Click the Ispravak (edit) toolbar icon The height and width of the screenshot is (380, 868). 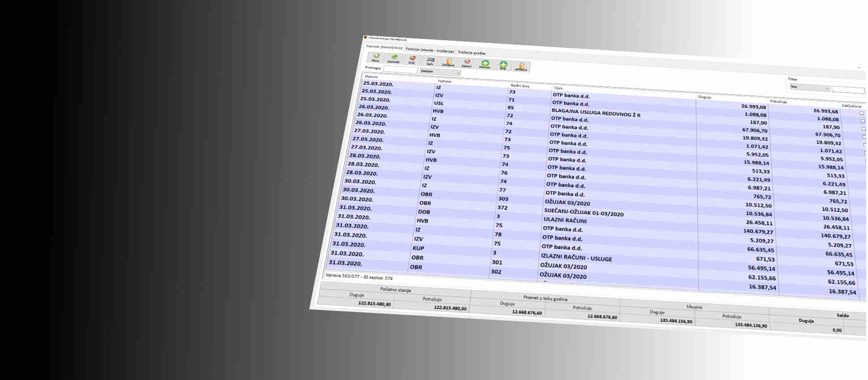pos(394,59)
